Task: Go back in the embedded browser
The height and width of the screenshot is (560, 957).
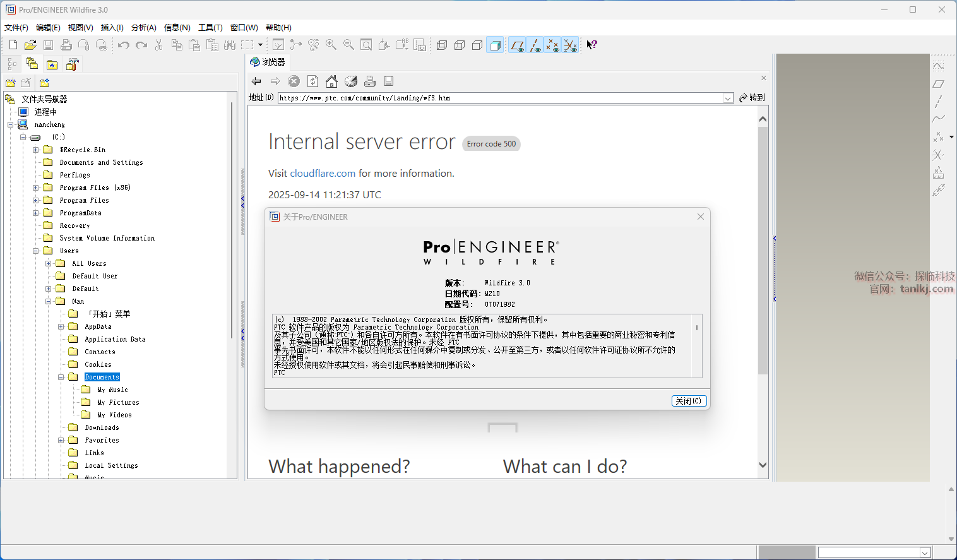Action: [x=256, y=81]
